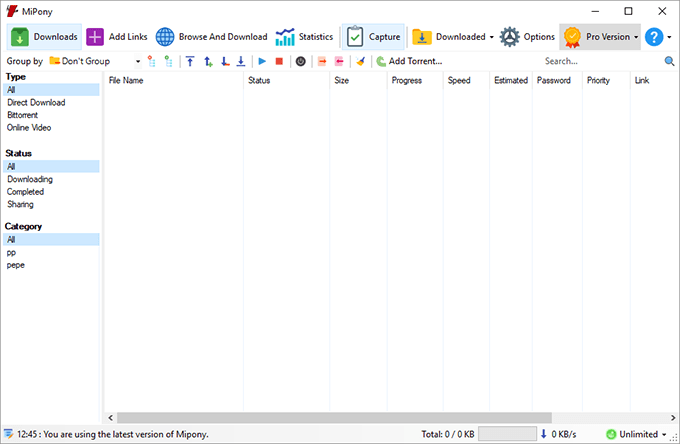680x444 pixels.
Task: Toggle the Capture clipboard button
Action: (x=373, y=37)
